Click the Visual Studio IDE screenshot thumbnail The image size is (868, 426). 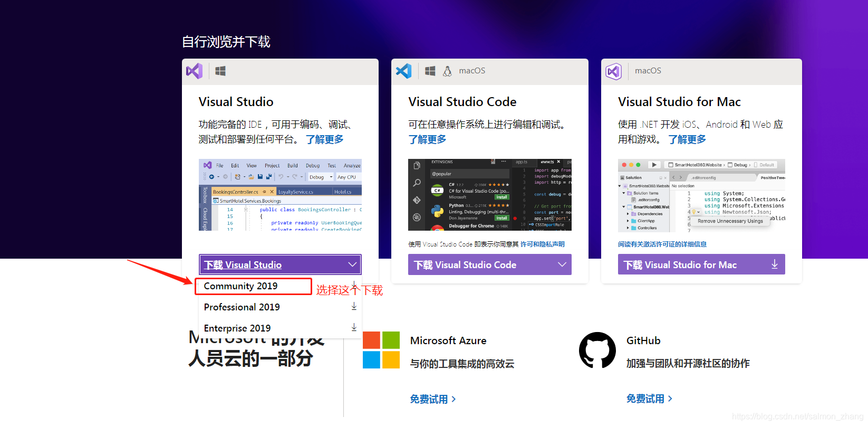coord(280,195)
